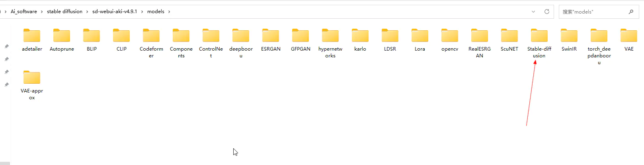
Task: Click the models breadcrumb segment
Action: pyautogui.click(x=156, y=12)
